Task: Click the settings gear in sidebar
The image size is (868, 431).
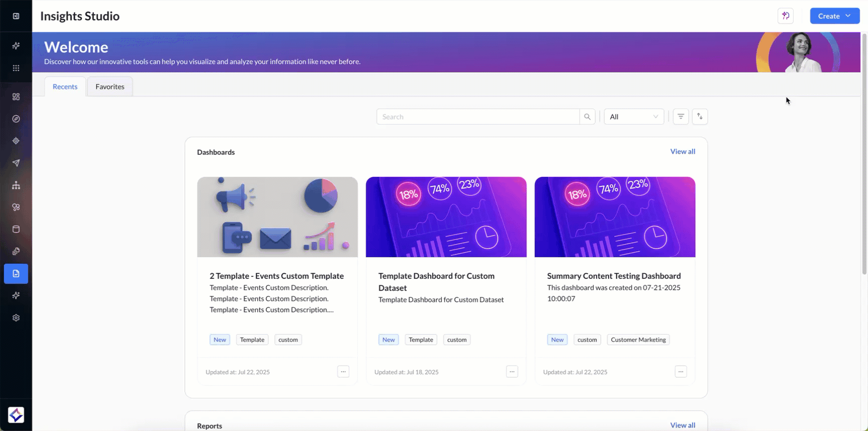Action: pyautogui.click(x=16, y=318)
